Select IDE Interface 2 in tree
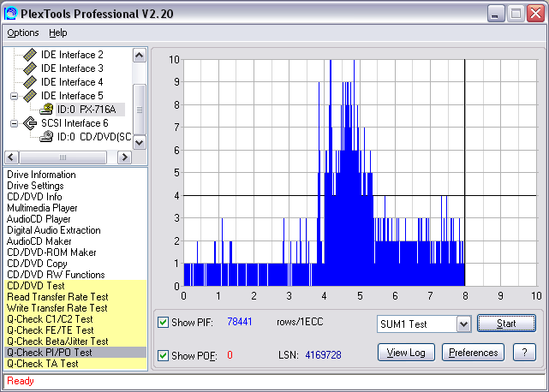Viewport: 549px width, 392px height. [x=72, y=55]
